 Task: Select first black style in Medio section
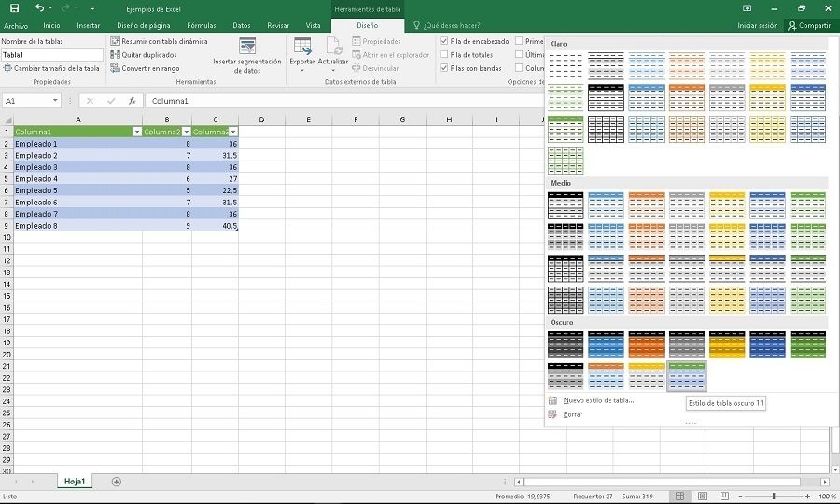pos(566,205)
